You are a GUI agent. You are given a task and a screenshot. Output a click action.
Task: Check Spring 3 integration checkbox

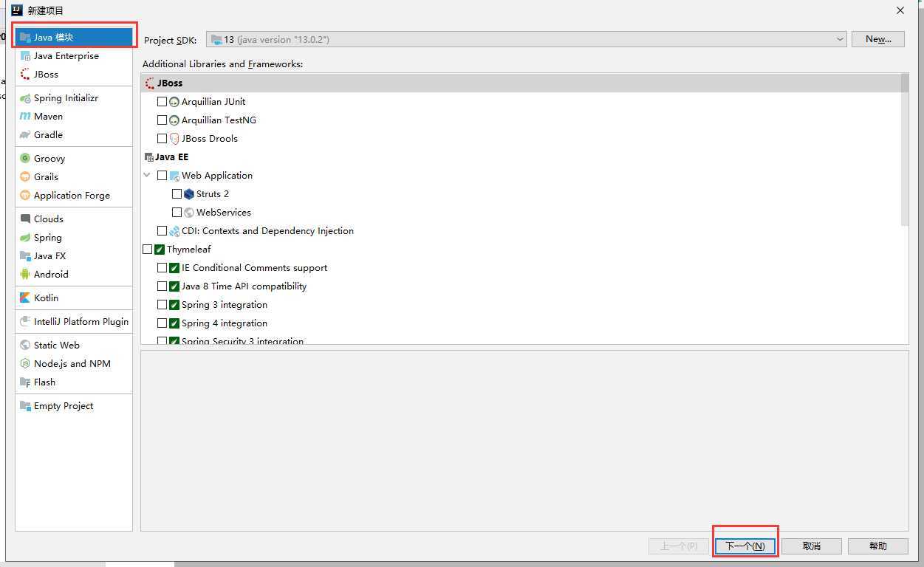162,304
